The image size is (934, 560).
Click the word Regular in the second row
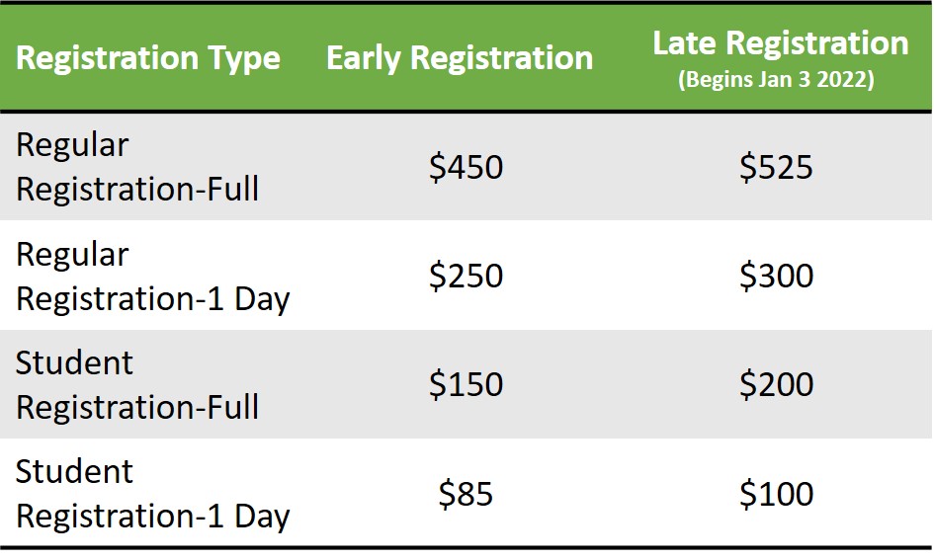[x=72, y=254]
